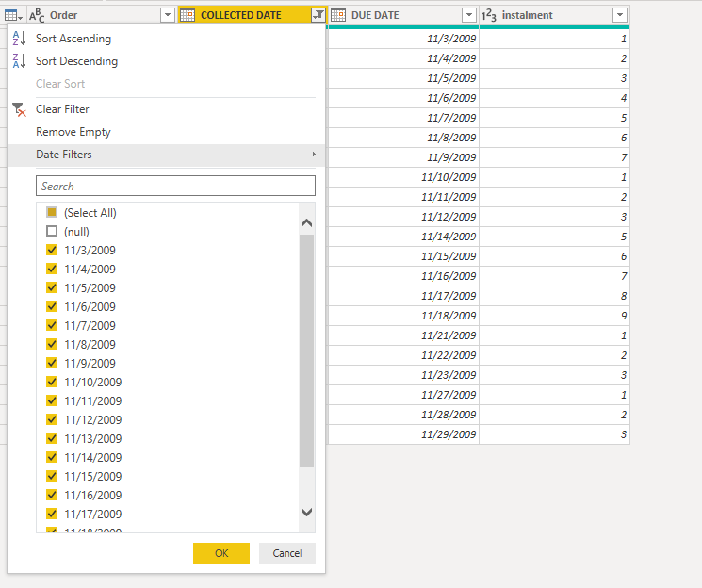Uncheck the 11/9/2009 checkbox

pos(52,363)
